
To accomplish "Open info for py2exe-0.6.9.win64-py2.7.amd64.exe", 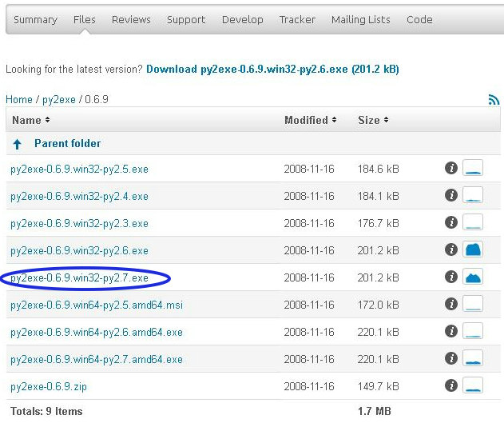I will coord(451,358).
